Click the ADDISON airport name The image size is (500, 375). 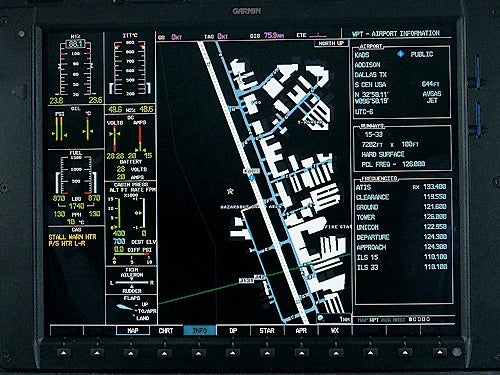pos(367,65)
